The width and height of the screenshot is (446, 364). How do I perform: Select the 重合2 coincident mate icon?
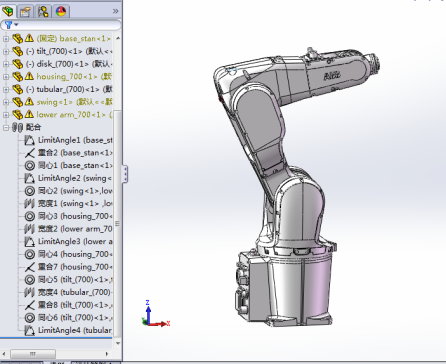point(30,153)
